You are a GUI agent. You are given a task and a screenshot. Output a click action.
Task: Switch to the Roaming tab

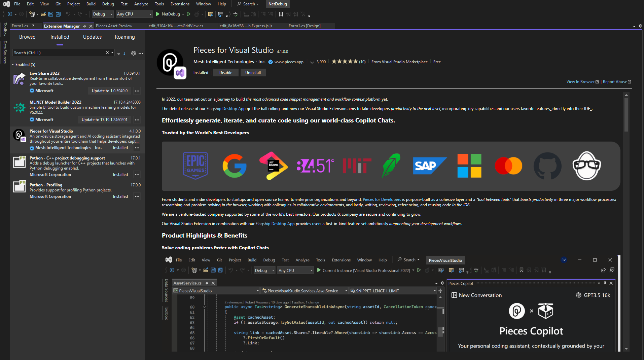[x=124, y=37]
